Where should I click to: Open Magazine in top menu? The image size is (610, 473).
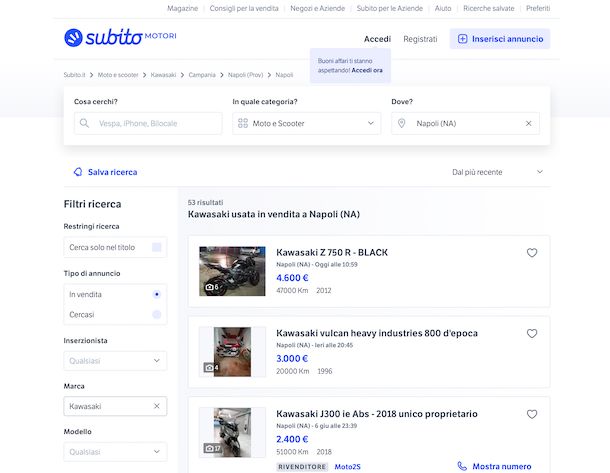pyautogui.click(x=182, y=8)
